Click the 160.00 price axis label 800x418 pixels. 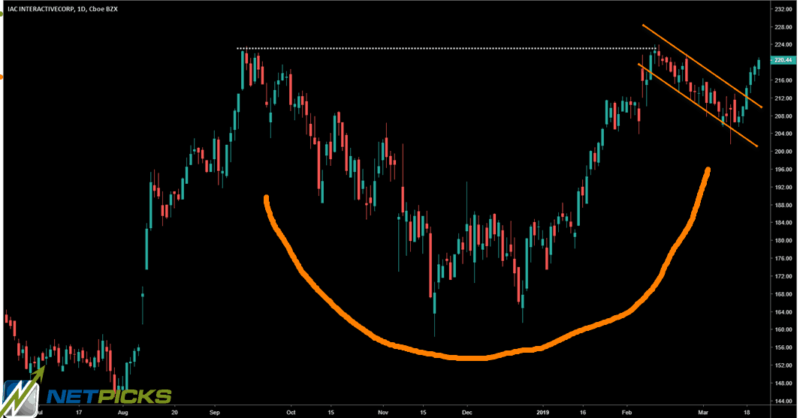click(x=783, y=330)
